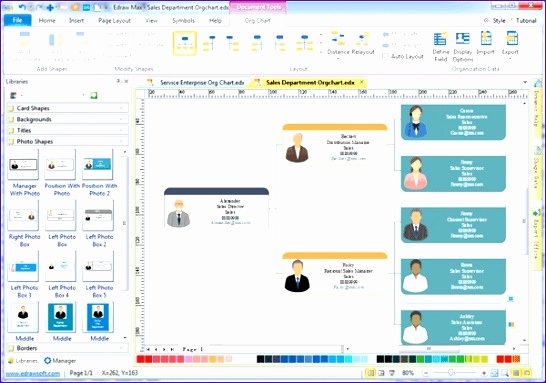This screenshot has width=546, height=383.
Task: Click the fit page icon in status bar
Action: (494, 373)
